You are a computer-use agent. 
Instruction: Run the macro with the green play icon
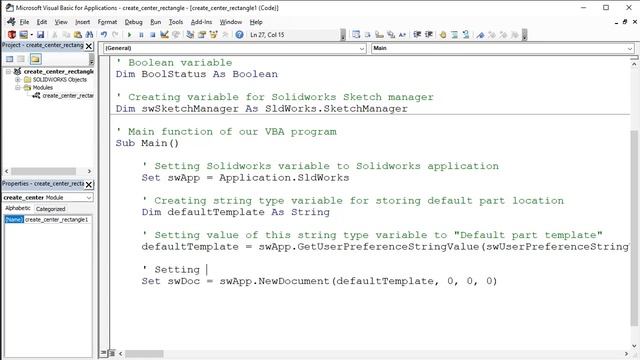tap(129, 35)
